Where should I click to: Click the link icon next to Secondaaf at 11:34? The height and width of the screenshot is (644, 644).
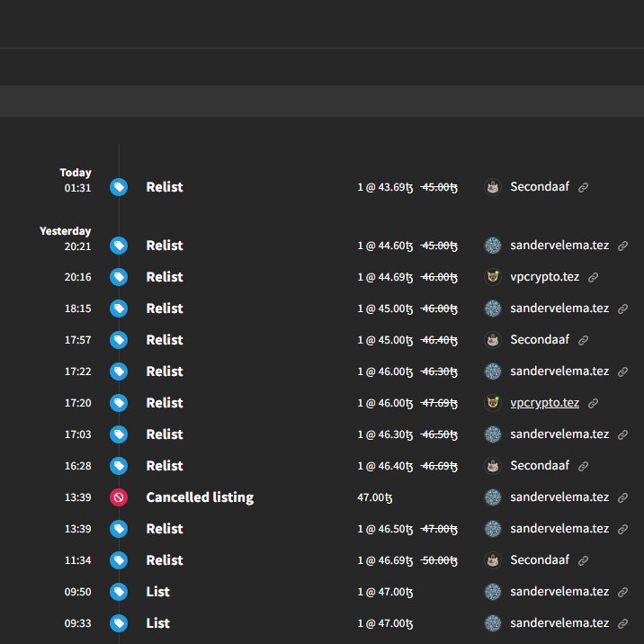[583, 561]
